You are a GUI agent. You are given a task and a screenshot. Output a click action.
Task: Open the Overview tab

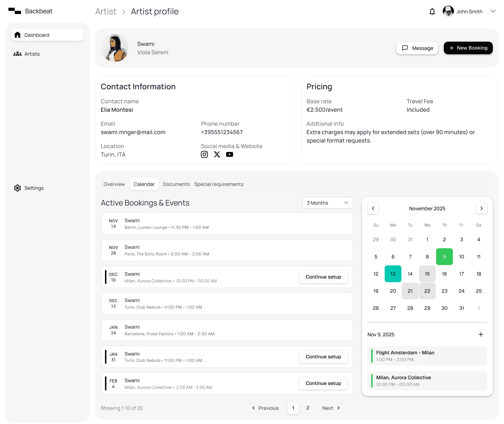114,184
